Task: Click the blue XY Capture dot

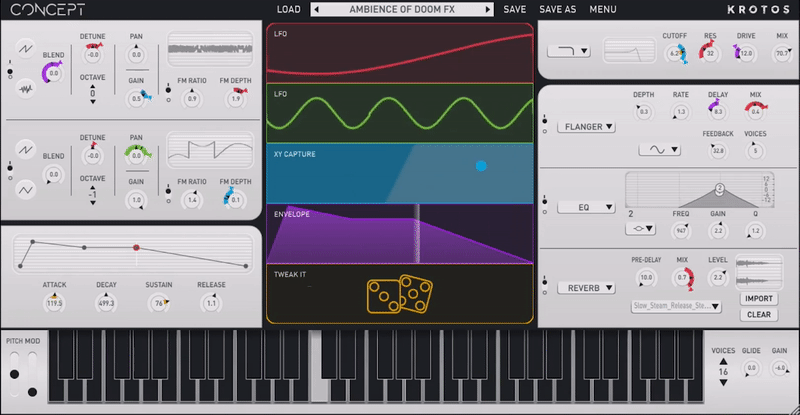Action: 481,166
